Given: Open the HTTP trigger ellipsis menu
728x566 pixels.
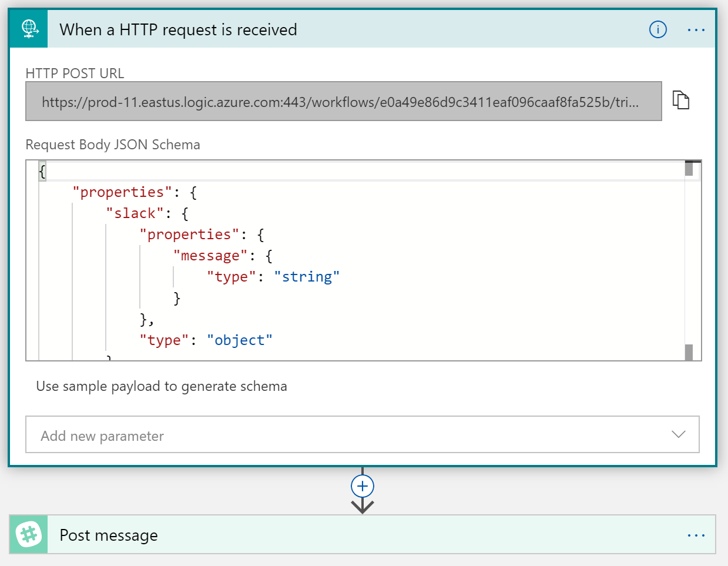Looking at the screenshot, I should pos(696,30).
